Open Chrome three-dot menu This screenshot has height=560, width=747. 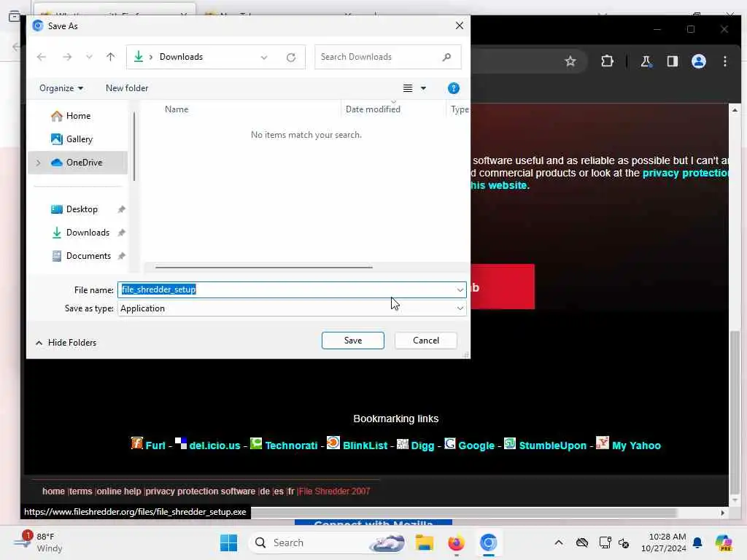[x=724, y=61]
